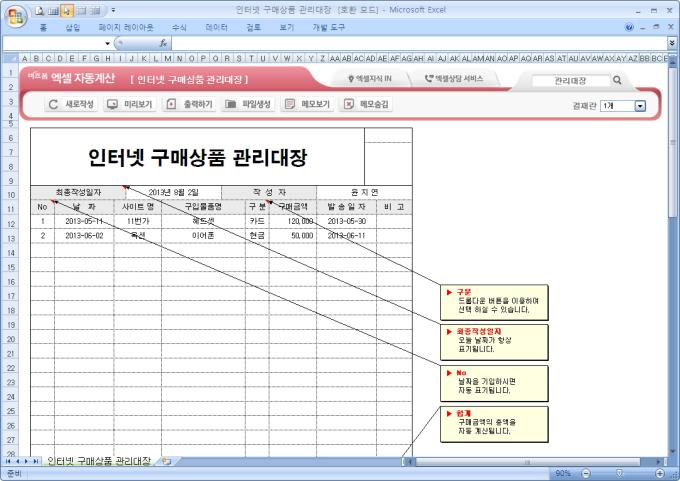Image resolution: width=680 pixels, height=481 pixels.
Task: Click the 구입물품명 column header cell
Action: pyautogui.click(x=203, y=207)
